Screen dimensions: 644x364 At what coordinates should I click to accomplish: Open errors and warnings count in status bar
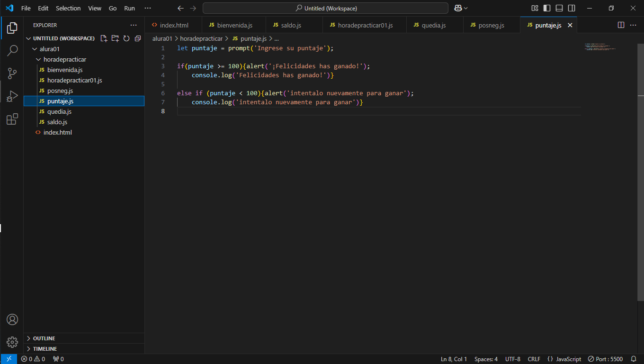[x=33, y=359]
